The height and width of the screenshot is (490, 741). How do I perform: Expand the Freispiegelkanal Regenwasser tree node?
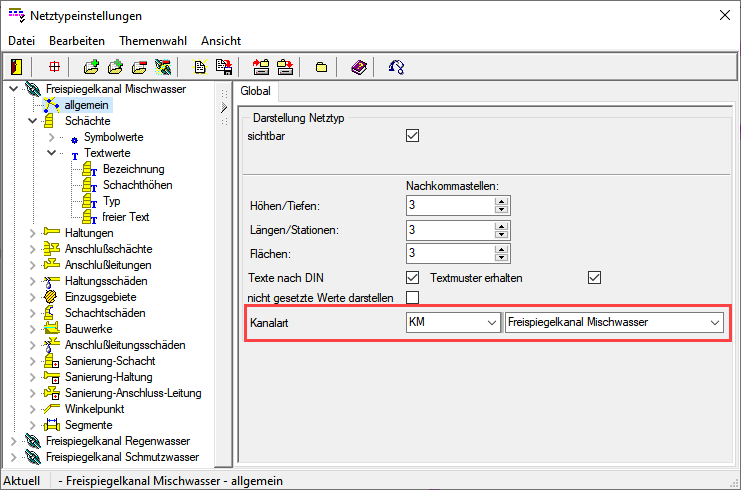click(x=13, y=441)
